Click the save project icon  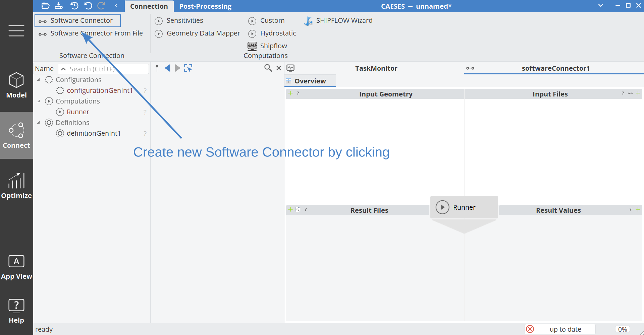(x=59, y=6)
